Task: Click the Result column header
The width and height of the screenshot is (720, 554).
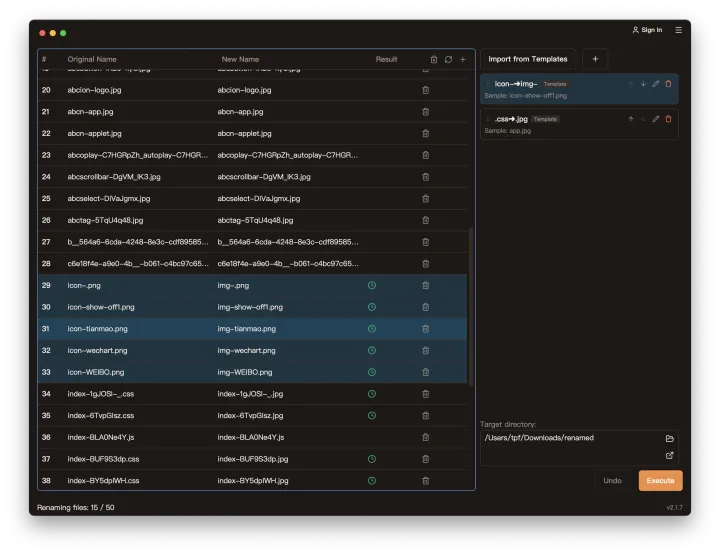Action: [386, 59]
